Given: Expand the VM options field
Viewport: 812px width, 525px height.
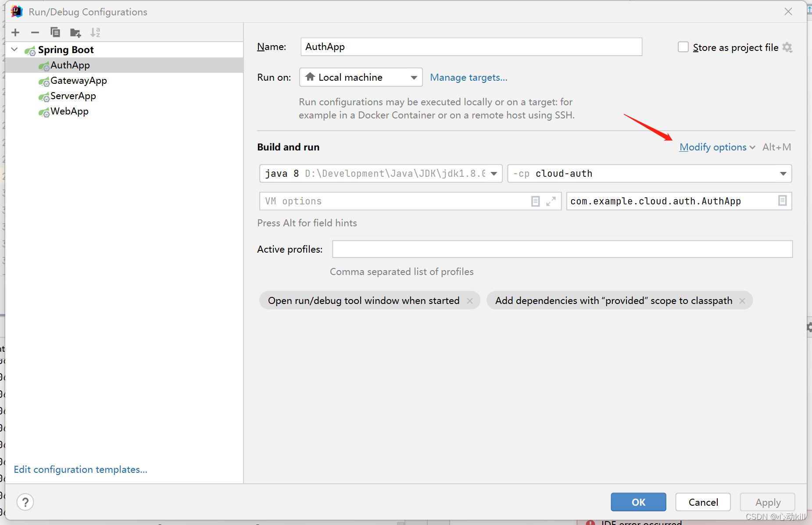Looking at the screenshot, I should pyautogui.click(x=551, y=201).
